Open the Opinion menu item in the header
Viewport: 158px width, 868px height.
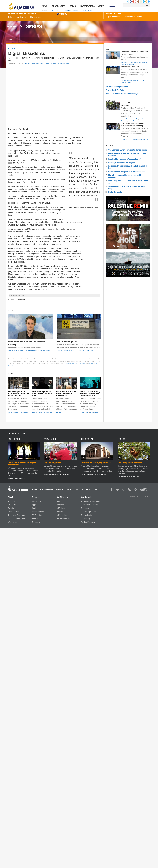tap(73, 6)
